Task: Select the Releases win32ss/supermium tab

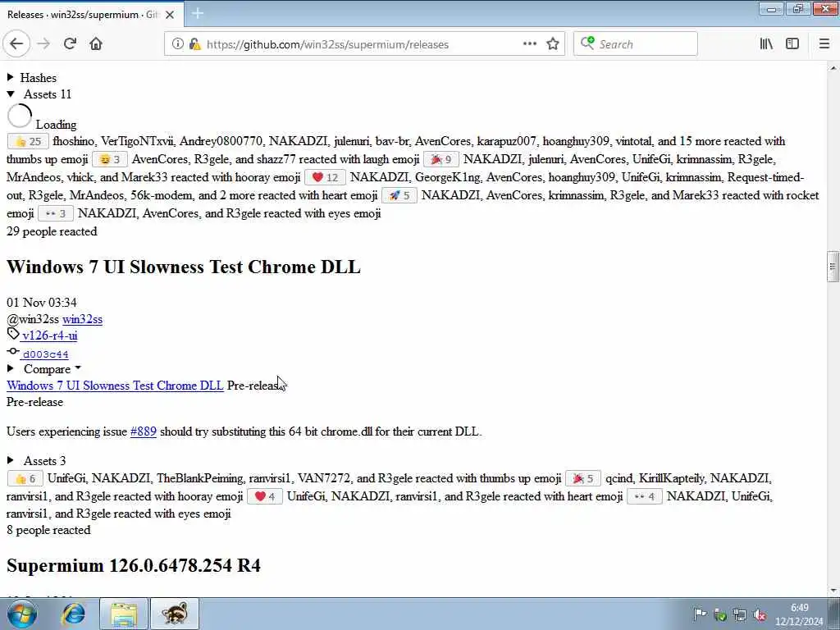Action: [x=91, y=15]
